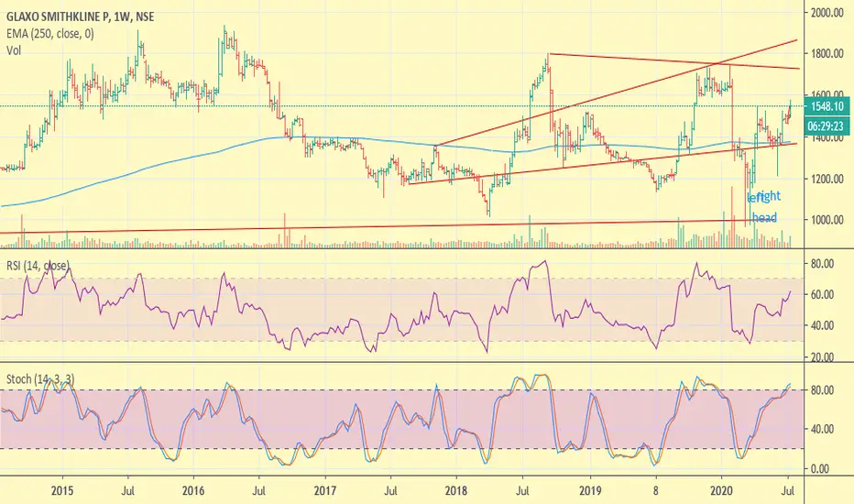Image resolution: width=854 pixels, height=504 pixels.
Task: Select the EMA (250, close, 0) indicator label
Action: (x=50, y=34)
